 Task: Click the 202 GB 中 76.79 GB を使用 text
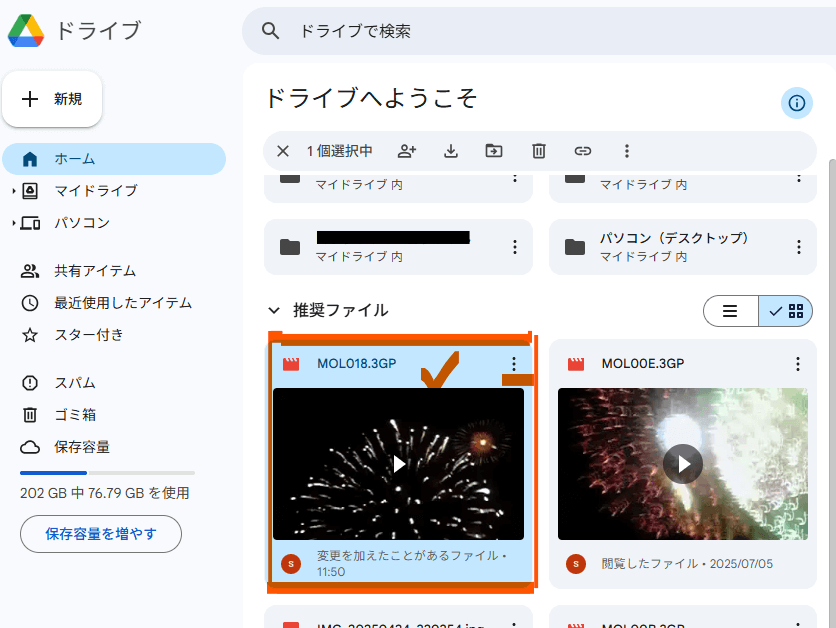tap(105, 493)
